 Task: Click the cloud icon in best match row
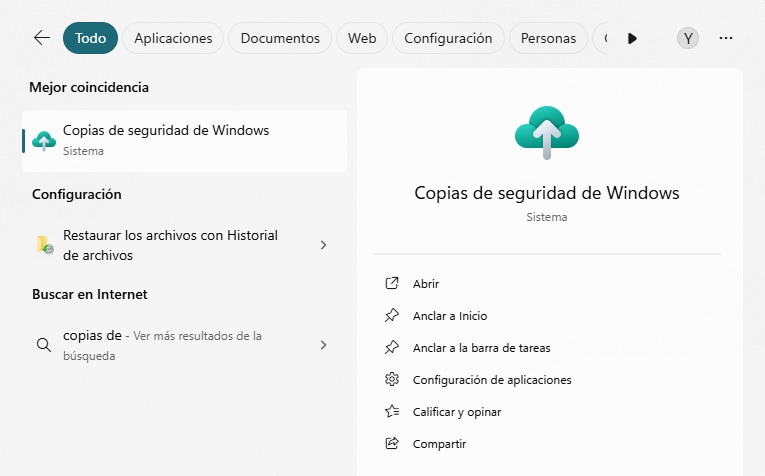44,140
